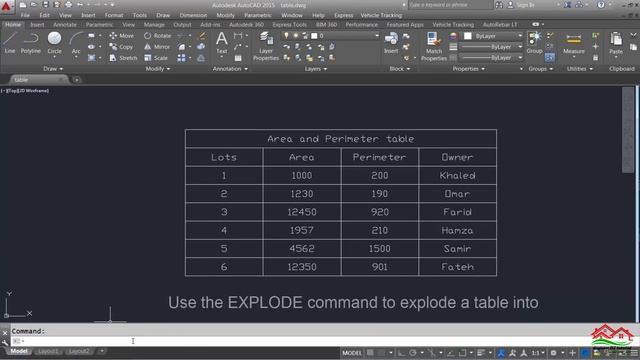Viewport: 640px width, 360px height.
Task: Open the annotation scale 1:1 dropdown
Action: 538,353
